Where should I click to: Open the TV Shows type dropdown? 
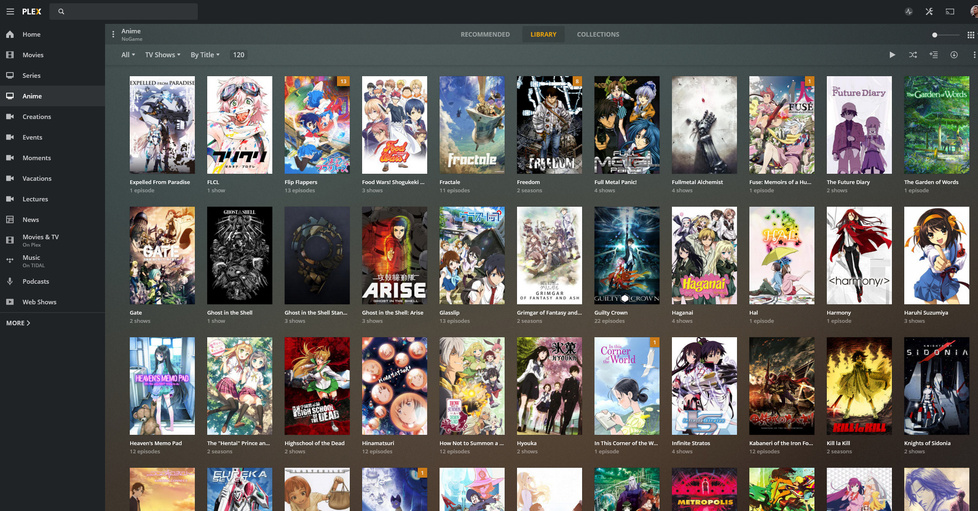pos(163,55)
